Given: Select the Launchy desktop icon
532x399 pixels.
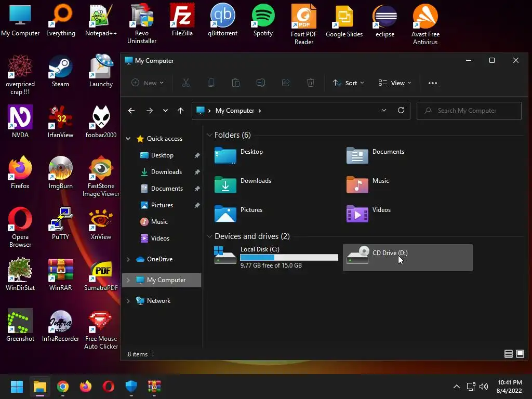Looking at the screenshot, I should (x=101, y=71).
